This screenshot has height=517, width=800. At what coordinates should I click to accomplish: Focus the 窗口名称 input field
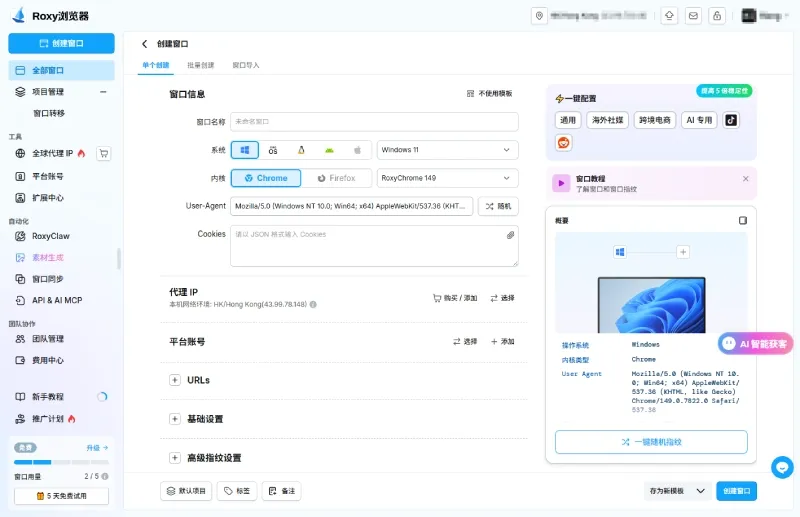374,122
